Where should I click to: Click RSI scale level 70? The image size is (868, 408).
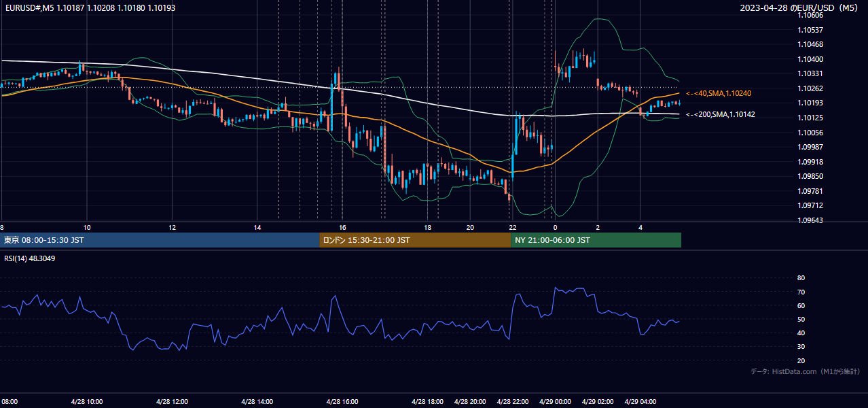click(x=801, y=292)
